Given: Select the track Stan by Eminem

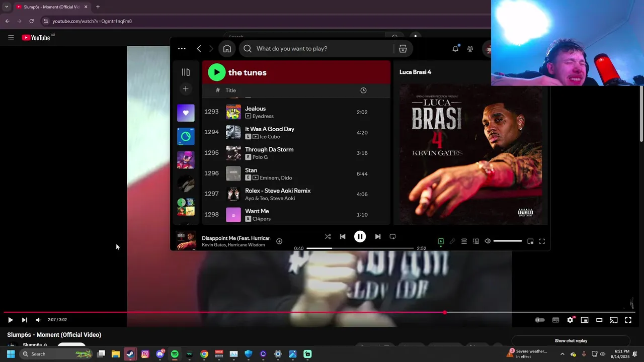Looking at the screenshot, I should [x=296, y=173].
